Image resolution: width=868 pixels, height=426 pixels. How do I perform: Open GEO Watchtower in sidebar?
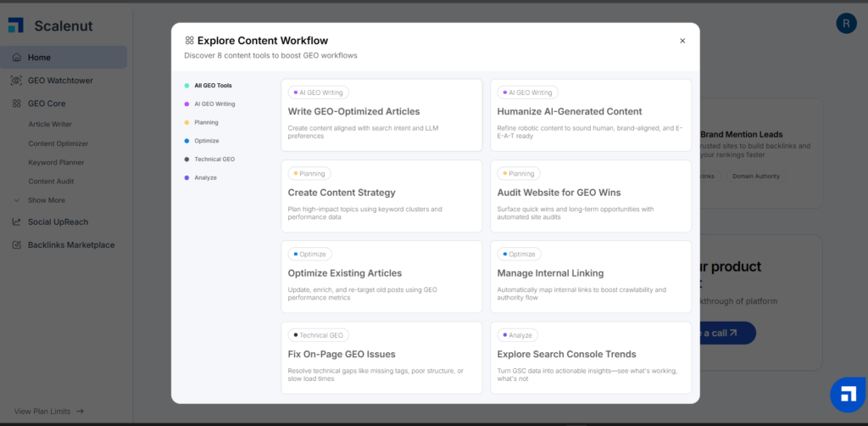coord(60,81)
